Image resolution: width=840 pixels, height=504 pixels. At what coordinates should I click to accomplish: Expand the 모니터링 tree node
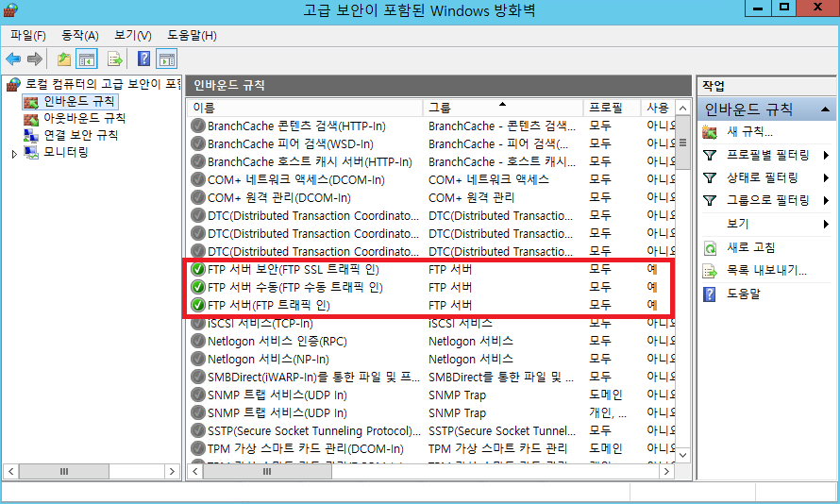(14, 154)
